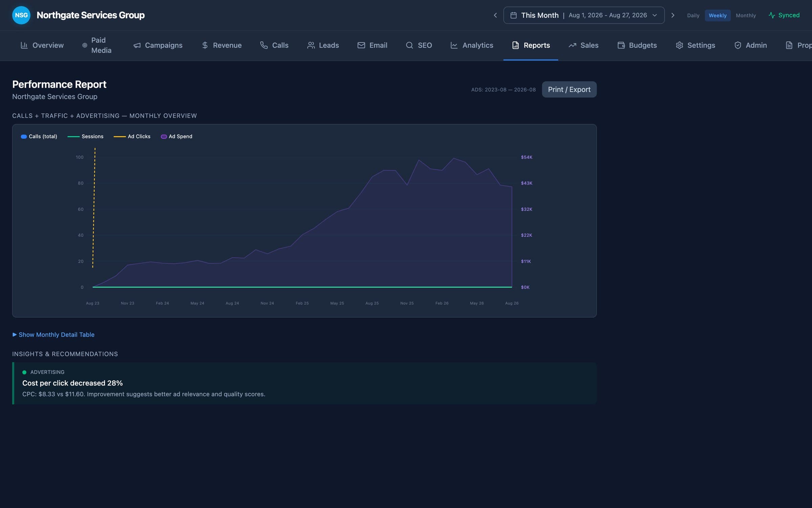Click the Leads people icon
Viewport: 812px width, 508px height.
[311, 45]
